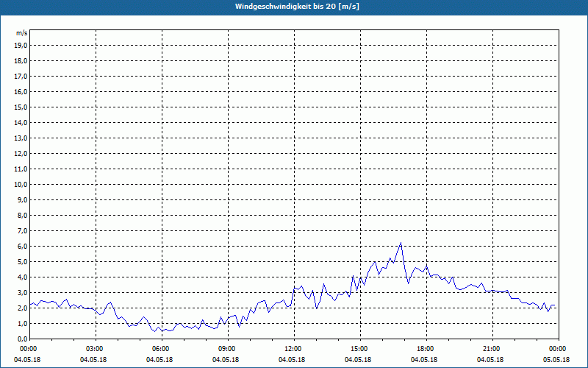This screenshot has width=588, height=368.
Task: Select the 4,0 y-axis tick label
Action: point(22,277)
